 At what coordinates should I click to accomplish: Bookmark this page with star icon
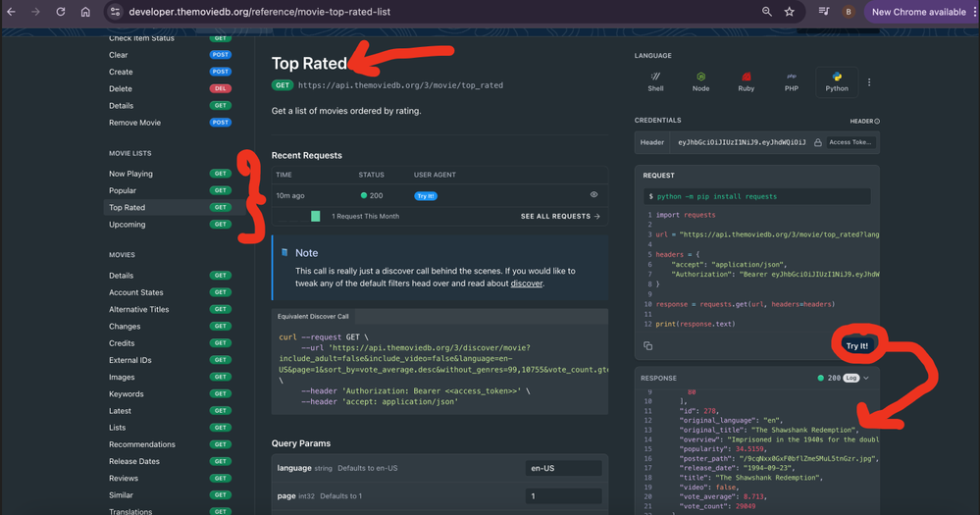[x=790, y=12]
